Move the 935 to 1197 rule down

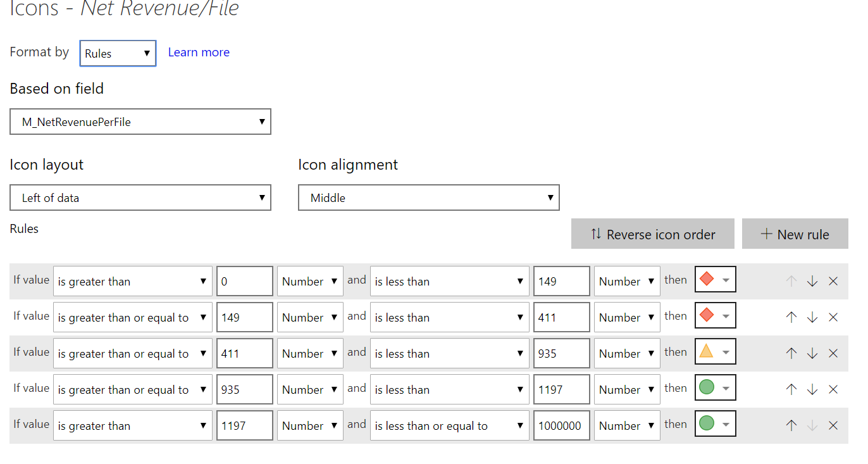click(x=812, y=389)
